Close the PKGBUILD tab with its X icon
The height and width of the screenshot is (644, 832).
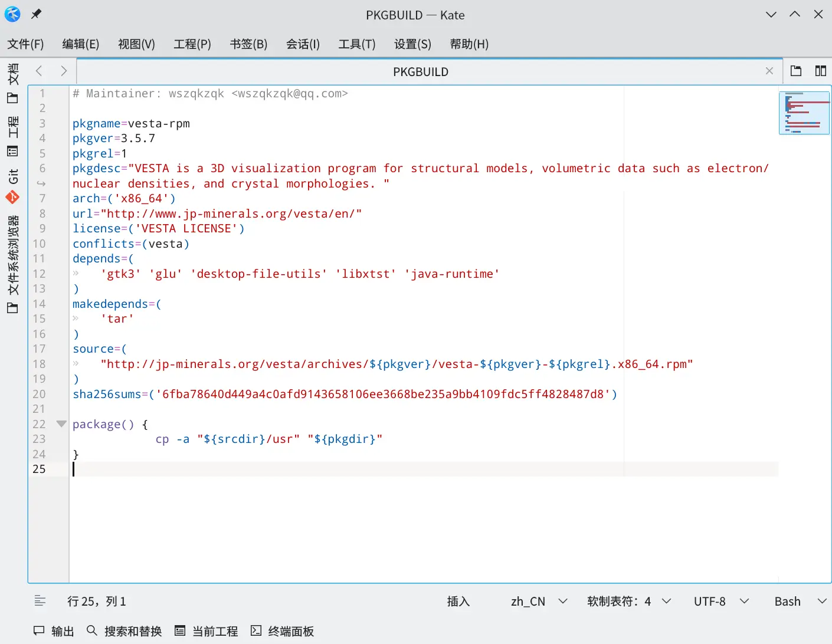(x=769, y=71)
